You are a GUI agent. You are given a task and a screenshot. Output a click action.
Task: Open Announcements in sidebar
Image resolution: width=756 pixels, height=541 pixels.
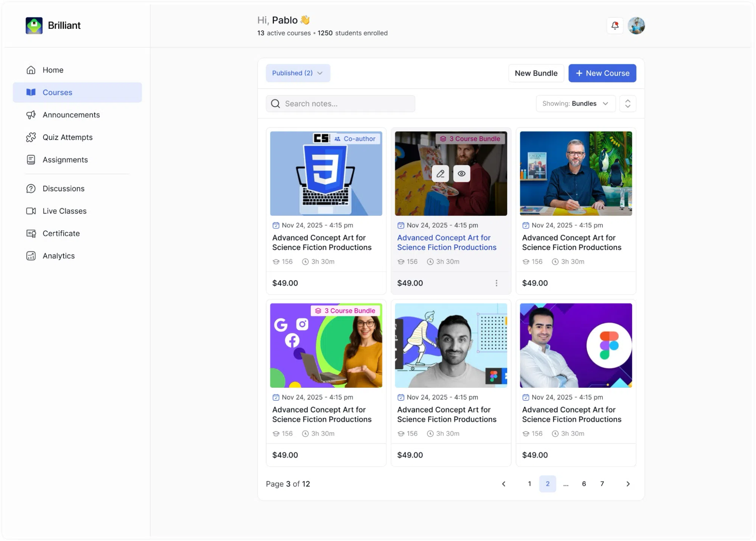pyautogui.click(x=77, y=115)
